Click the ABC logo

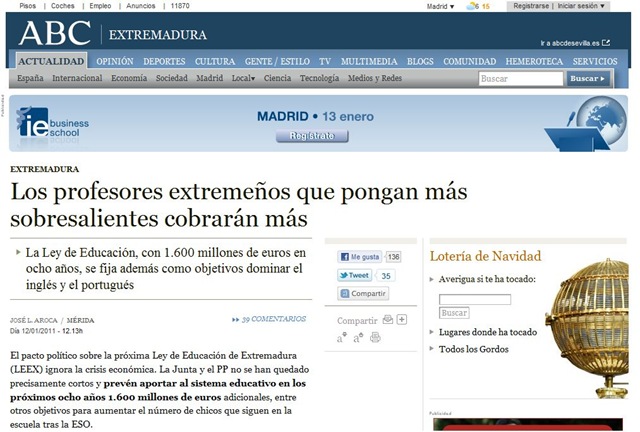point(55,33)
